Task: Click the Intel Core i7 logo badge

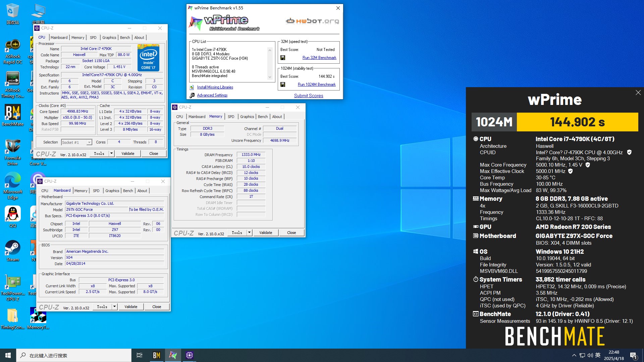Action: 148,58
